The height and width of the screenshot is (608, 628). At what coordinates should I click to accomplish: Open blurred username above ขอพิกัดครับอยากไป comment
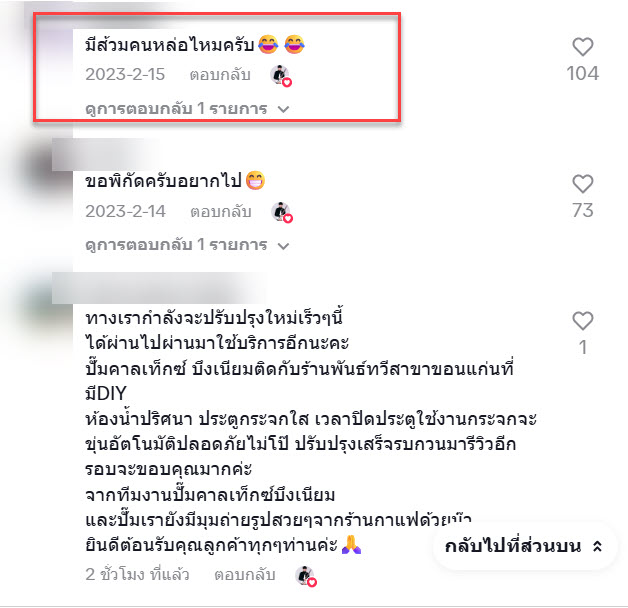(x=105, y=155)
